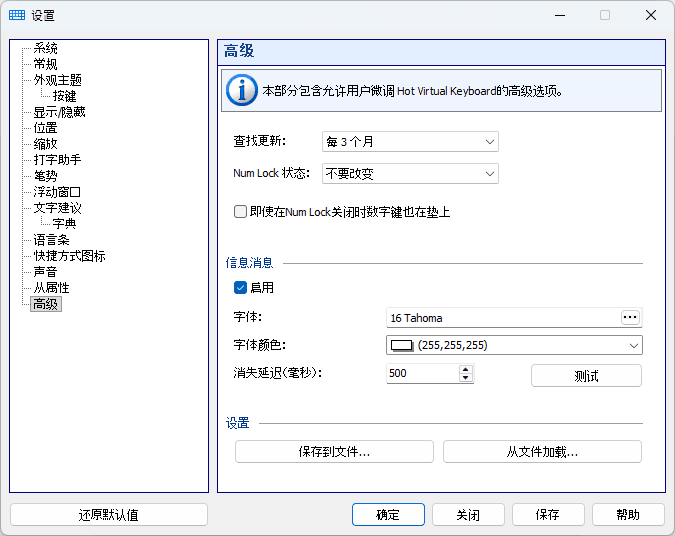This screenshot has width=675, height=536.
Task: Select 文字建议 in the tree
Action: pyautogui.click(x=57, y=208)
